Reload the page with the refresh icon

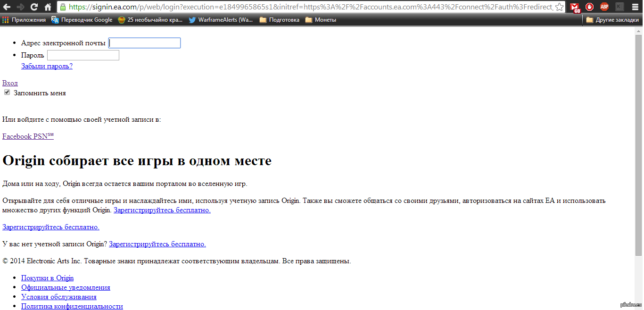click(34, 7)
